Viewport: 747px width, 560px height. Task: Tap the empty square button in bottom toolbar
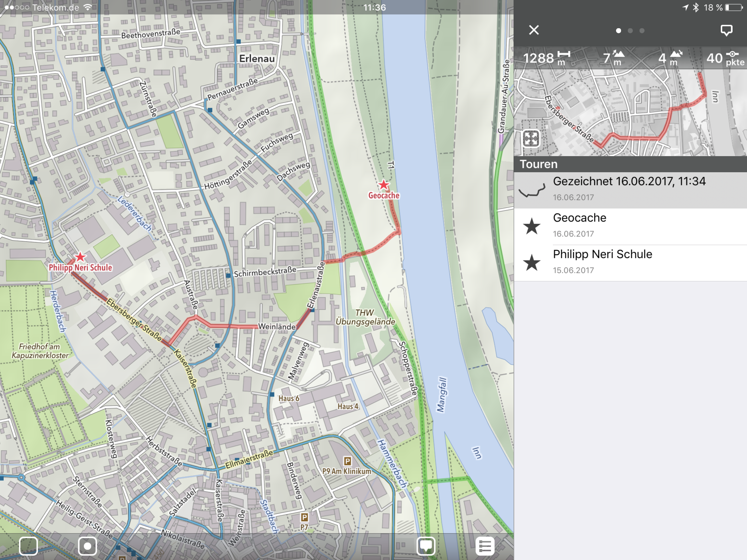coord(28,546)
